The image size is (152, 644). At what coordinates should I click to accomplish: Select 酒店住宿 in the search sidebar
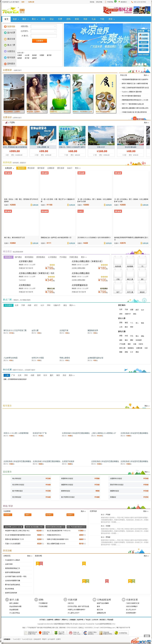tap(10, 39)
